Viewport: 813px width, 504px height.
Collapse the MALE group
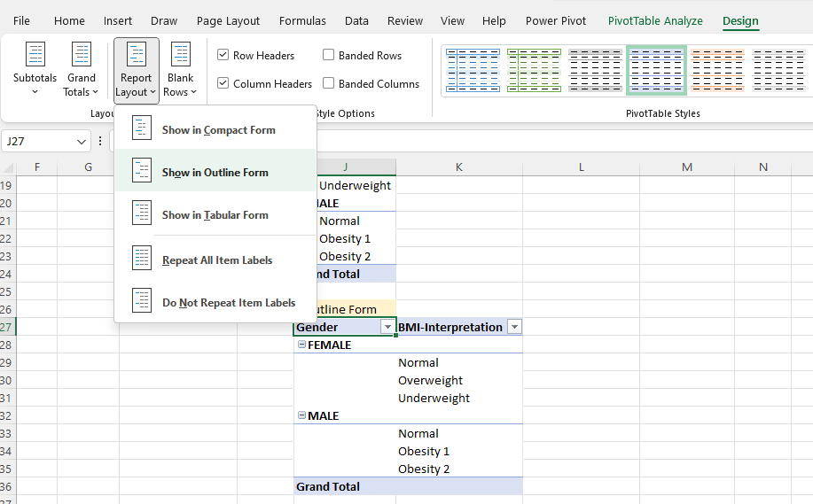coord(301,415)
